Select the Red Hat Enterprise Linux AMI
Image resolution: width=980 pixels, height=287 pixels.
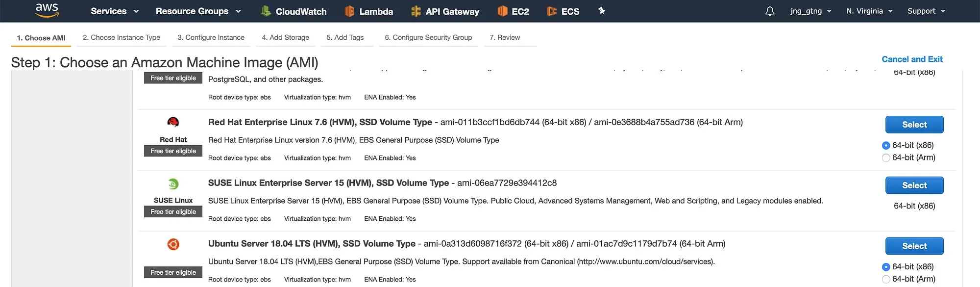point(914,125)
